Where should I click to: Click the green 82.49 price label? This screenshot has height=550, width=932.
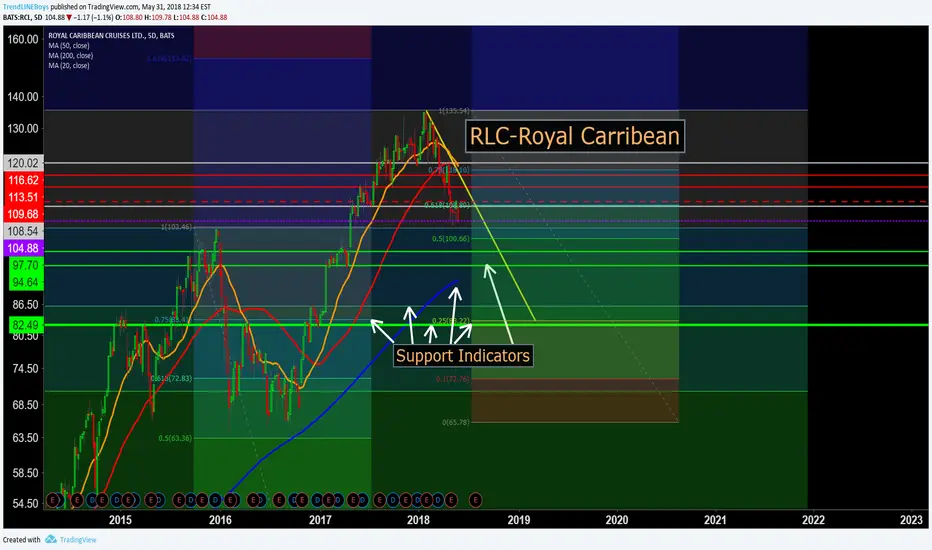point(25,325)
